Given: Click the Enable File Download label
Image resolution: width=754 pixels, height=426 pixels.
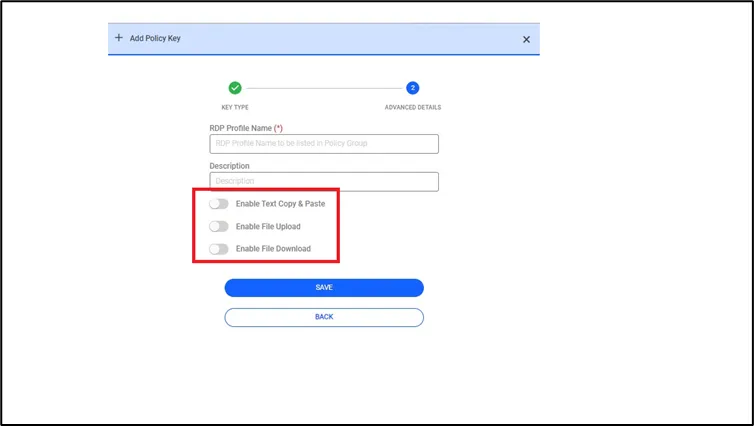Looking at the screenshot, I should [273, 249].
